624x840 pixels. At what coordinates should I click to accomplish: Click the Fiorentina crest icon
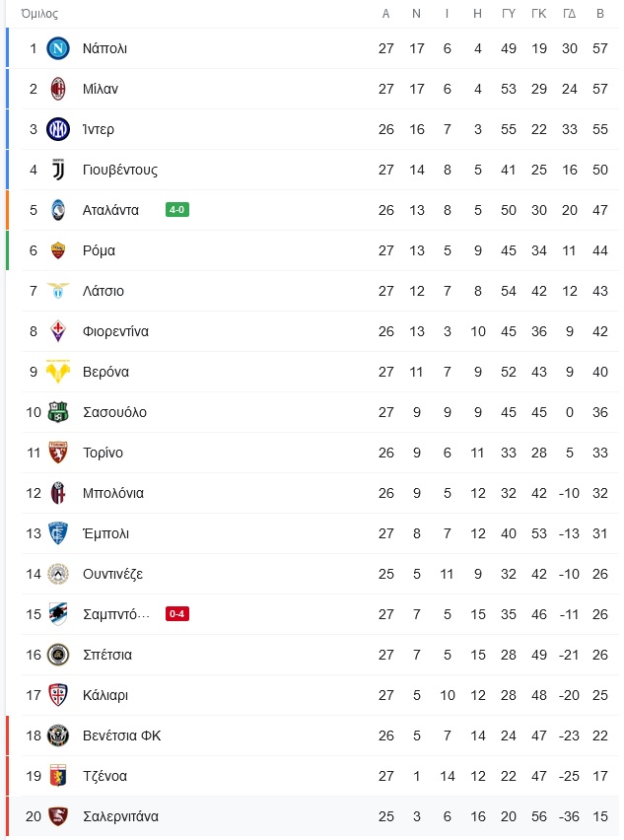58,331
